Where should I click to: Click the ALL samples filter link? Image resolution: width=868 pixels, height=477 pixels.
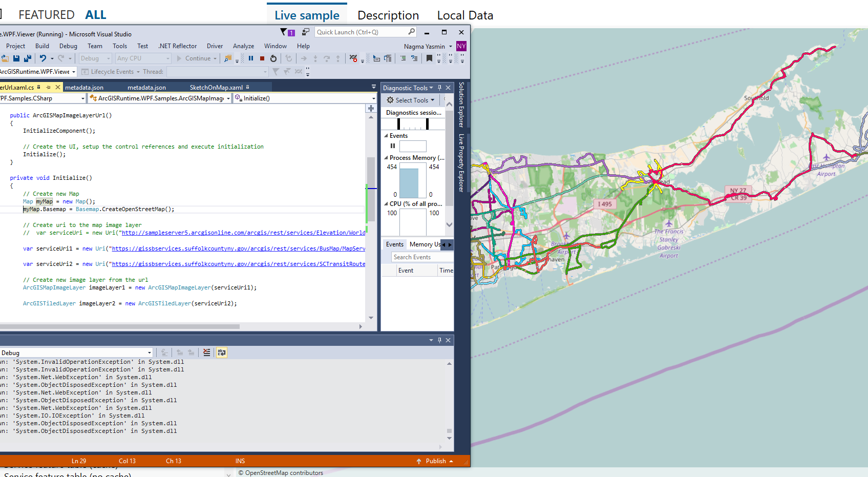(96, 15)
